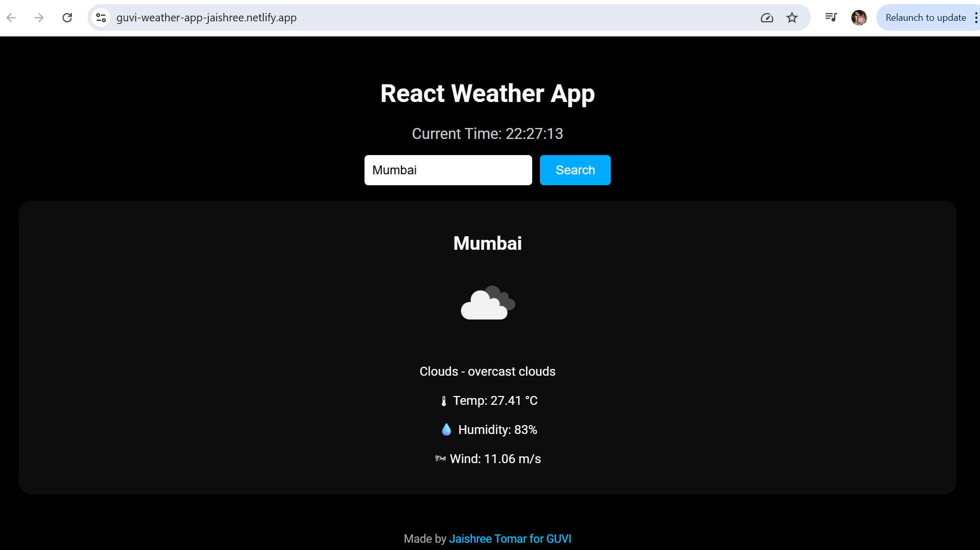This screenshot has height=550, width=980.
Task: Click the Current Time display text
Action: point(487,134)
